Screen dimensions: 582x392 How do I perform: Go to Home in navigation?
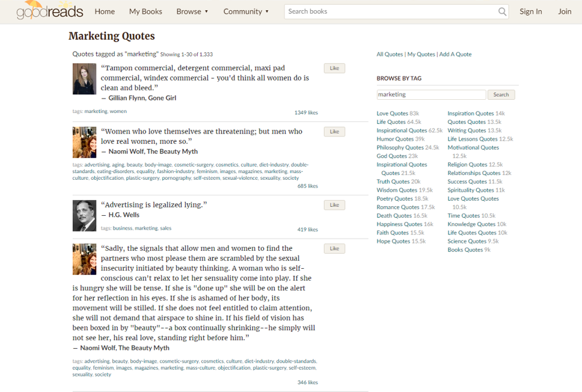pyautogui.click(x=105, y=11)
